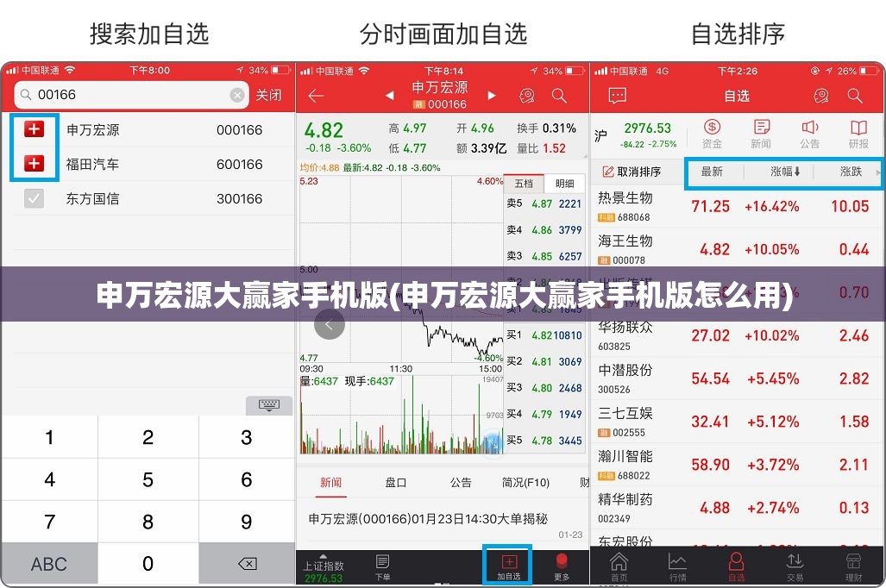Tap digit 5 on numeric keypad
886x588 pixels.
(148, 479)
